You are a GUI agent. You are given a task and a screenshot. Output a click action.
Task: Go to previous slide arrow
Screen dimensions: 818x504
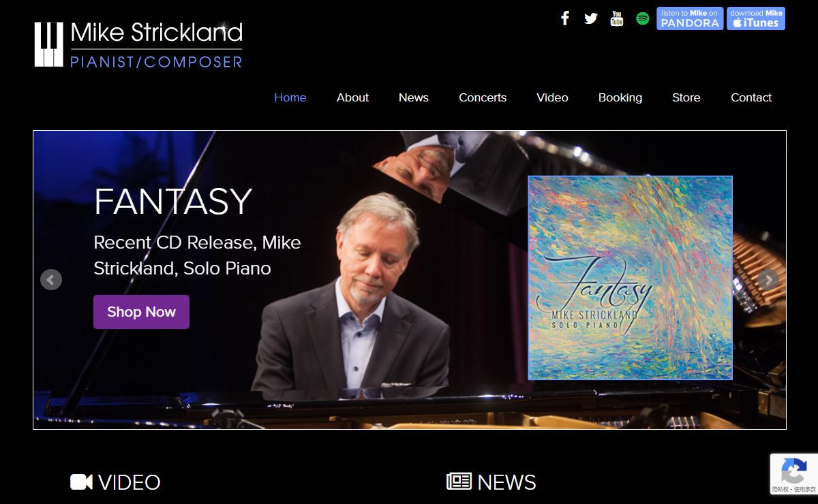(51, 279)
